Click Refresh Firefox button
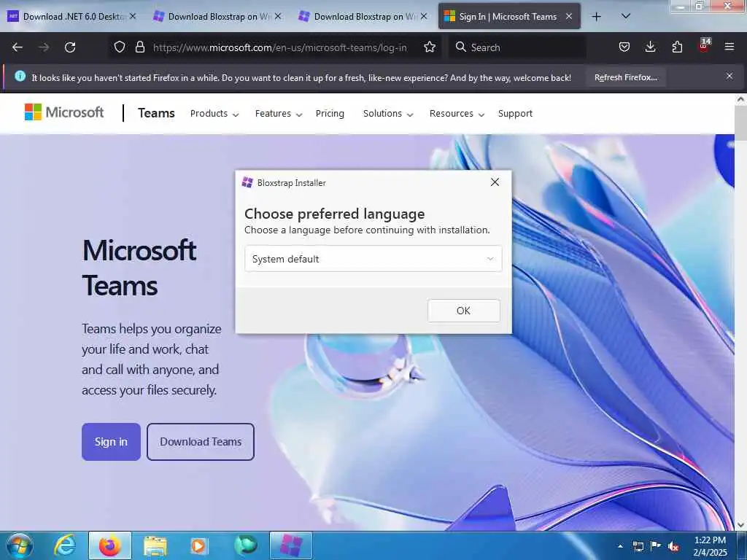 pos(626,77)
